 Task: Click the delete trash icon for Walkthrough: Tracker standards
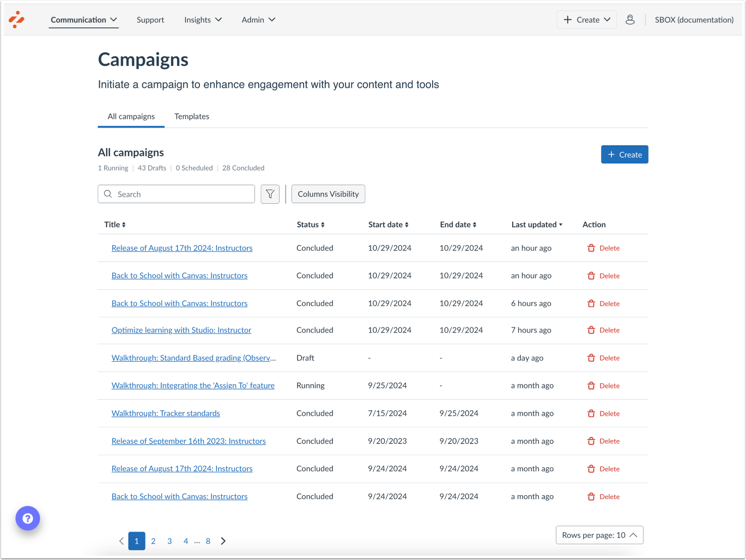pyautogui.click(x=591, y=413)
